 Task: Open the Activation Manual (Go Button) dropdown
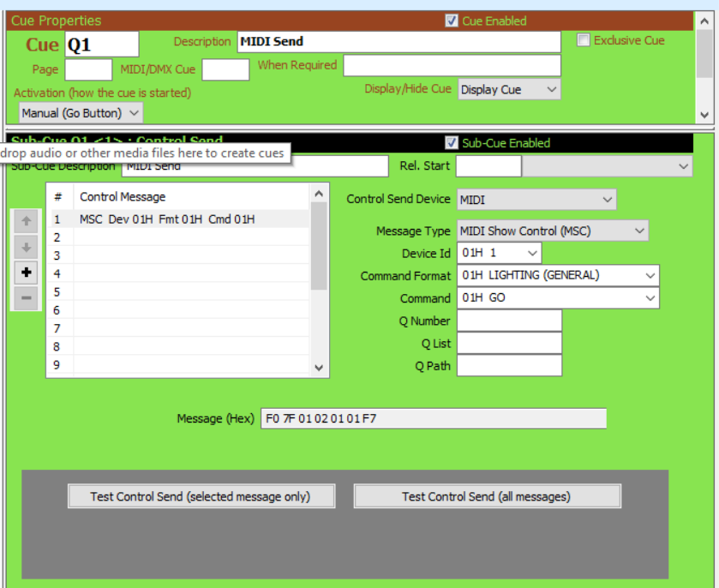[x=81, y=112]
